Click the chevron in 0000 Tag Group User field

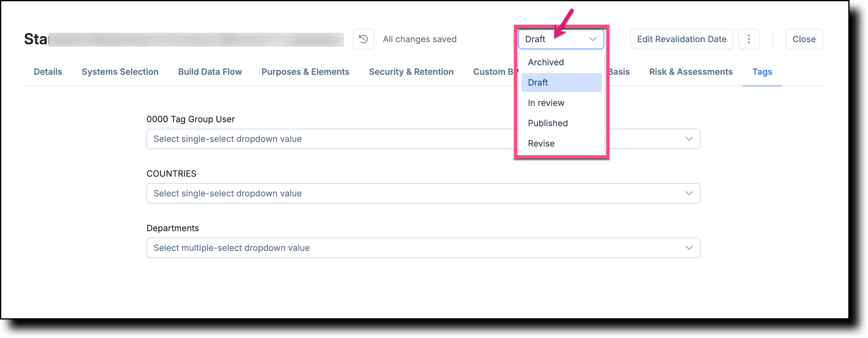coord(689,139)
